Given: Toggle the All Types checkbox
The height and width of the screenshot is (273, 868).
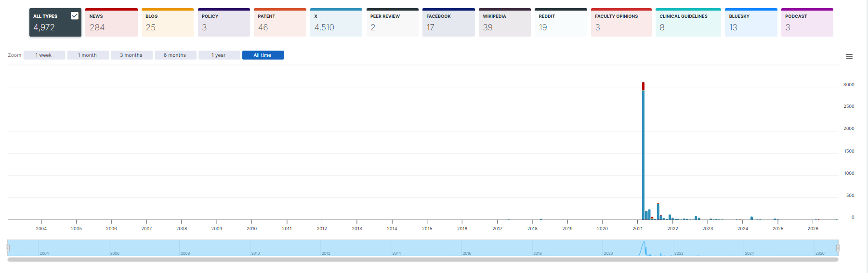Looking at the screenshot, I should tap(75, 16).
